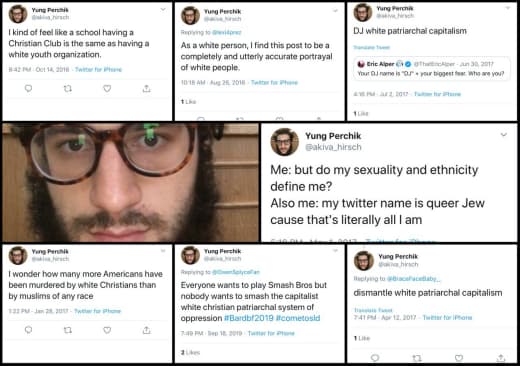Like the murdered by white Christians tweet
Screen dimensions: 520x366
click(107, 330)
